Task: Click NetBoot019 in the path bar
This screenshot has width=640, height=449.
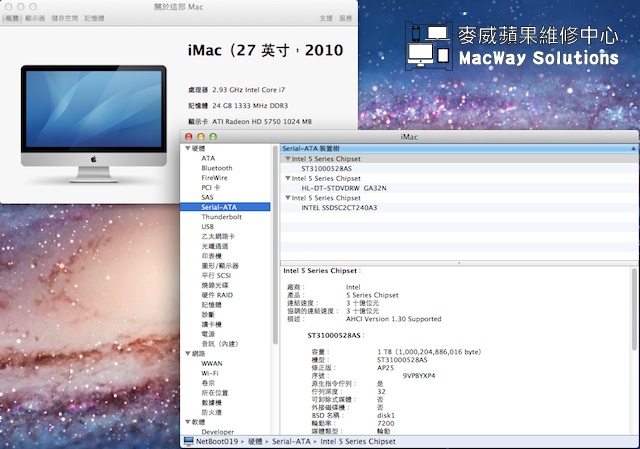Action: coord(217,441)
